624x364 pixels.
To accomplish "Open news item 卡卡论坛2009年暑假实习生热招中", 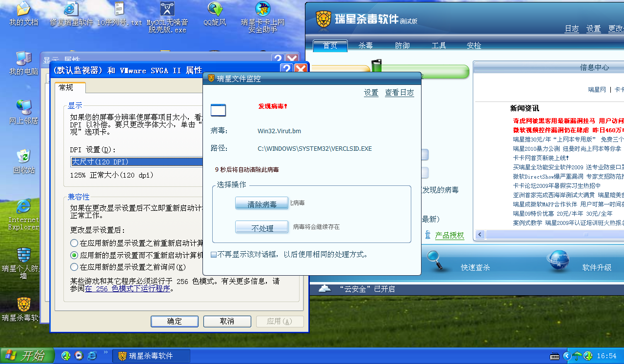I will point(557,185).
